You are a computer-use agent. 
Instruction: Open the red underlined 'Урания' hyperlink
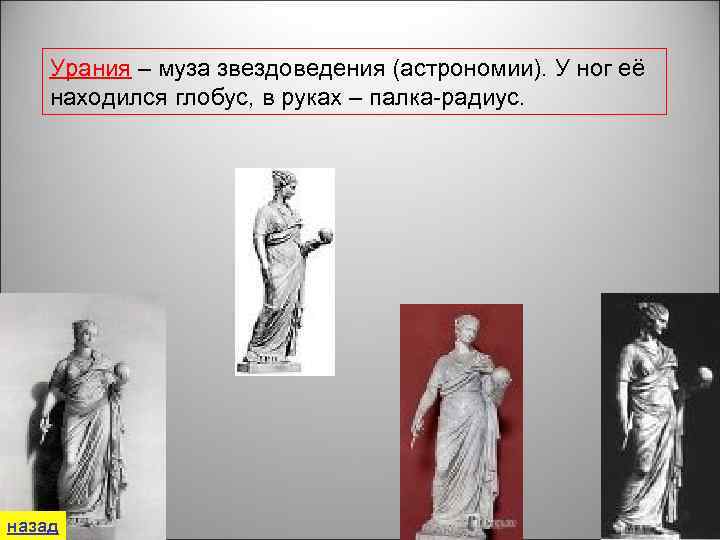90,68
